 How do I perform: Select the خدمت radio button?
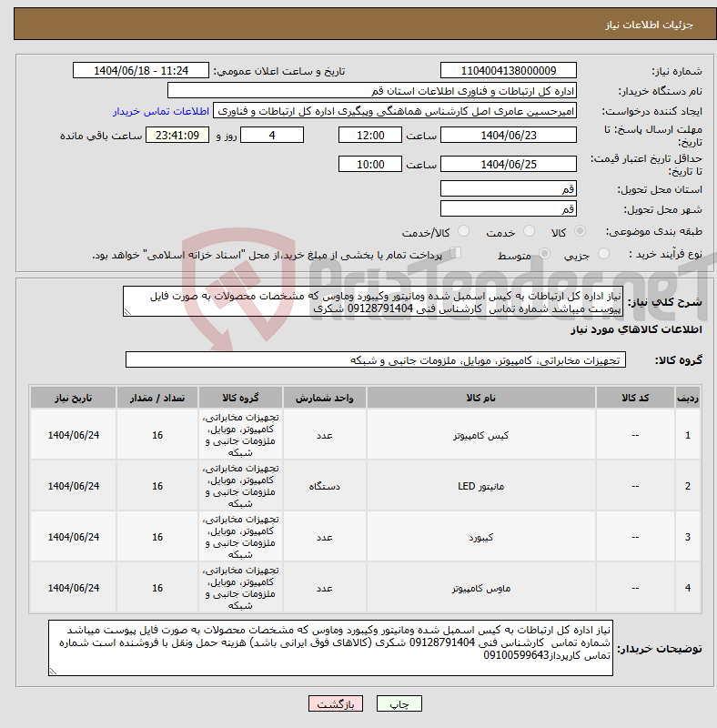point(529,231)
